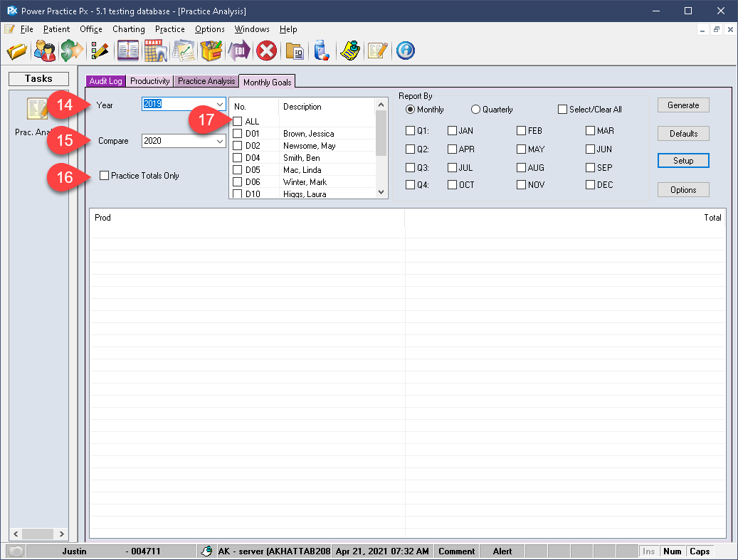Open the yellow folder toolbar icon
738x560 pixels.
click(x=17, y=51)
